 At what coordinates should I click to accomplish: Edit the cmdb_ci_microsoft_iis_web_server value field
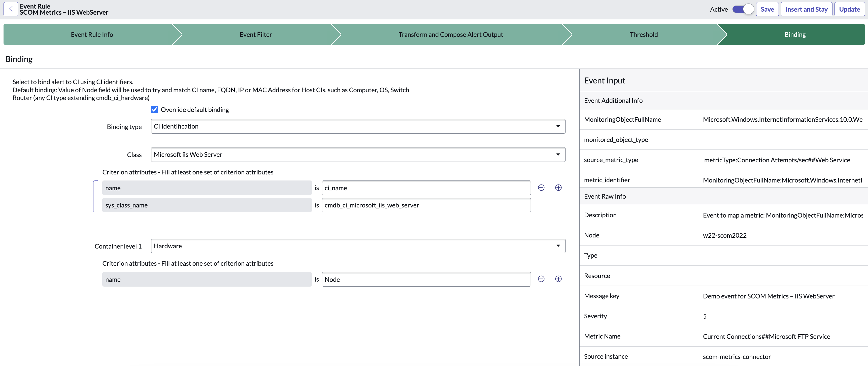click(x=426, y=205)
